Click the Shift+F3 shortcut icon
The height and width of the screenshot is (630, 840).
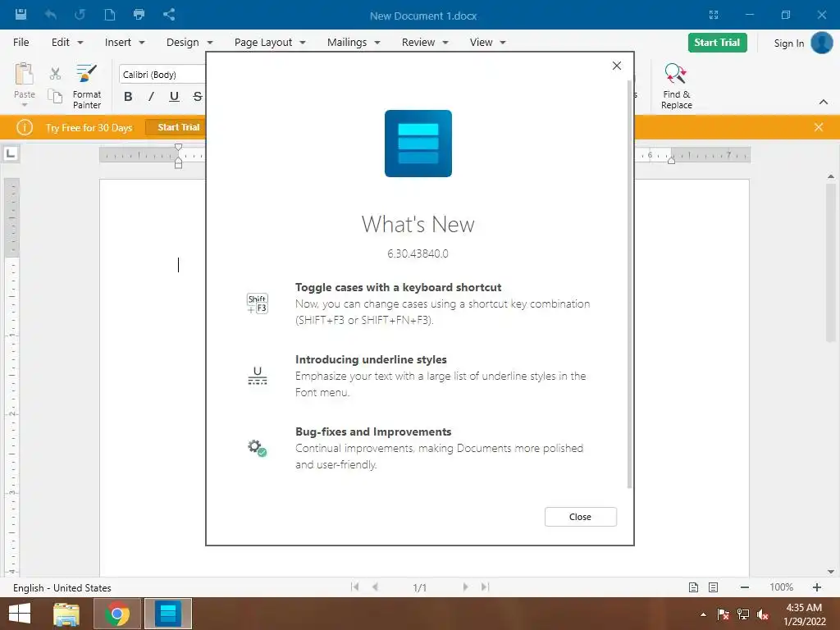pos(257,304)
